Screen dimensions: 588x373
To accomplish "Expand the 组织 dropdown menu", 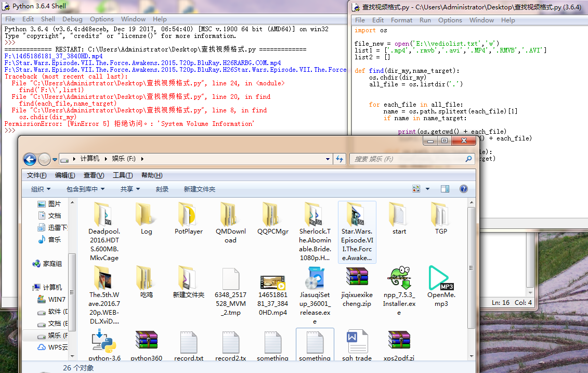I will pyautogui.click(x=41, y=189).
